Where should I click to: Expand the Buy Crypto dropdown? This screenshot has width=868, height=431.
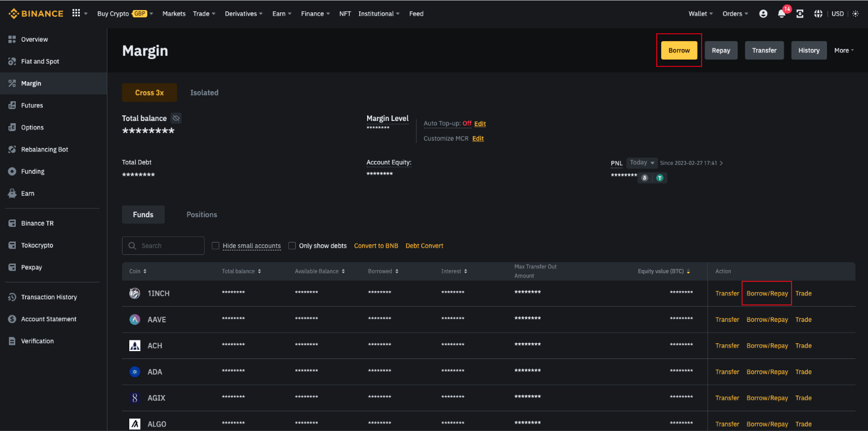[x=125, y=14]
